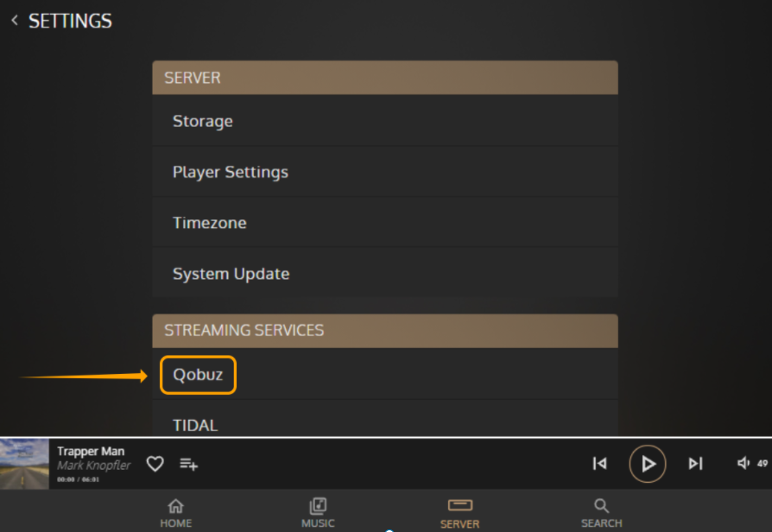Viewport: 772px width, 532px height.
Task: Favorite the current track with the heart icon
Action: pyautogui.click(x=155, y=464)
